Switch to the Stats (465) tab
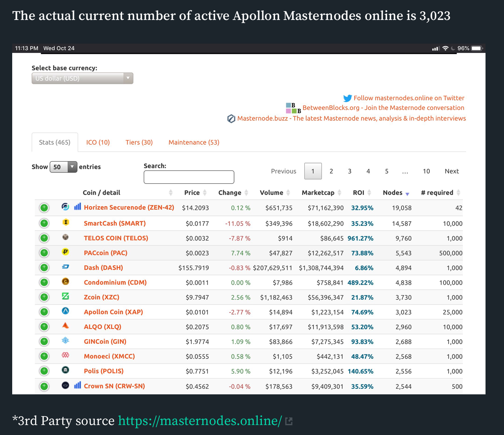Viewport: 504px width, 435px height. point(55,142)
